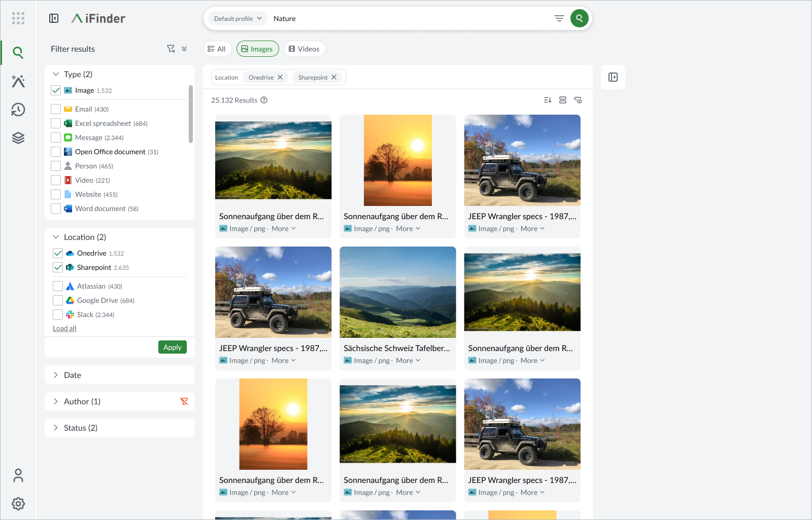Switch results to list view

coord(563,100)
